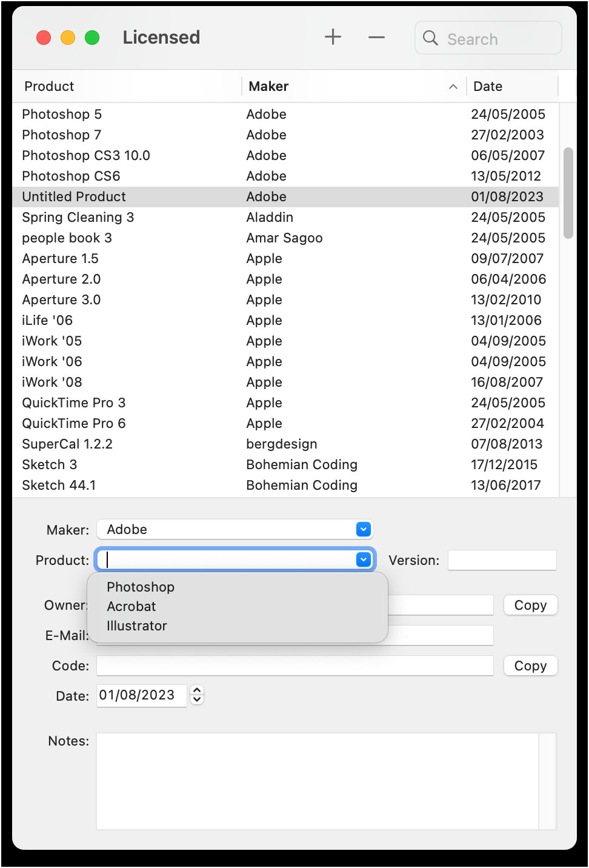
Task: Click inside the Notes text area
Action: pos(317,781)
